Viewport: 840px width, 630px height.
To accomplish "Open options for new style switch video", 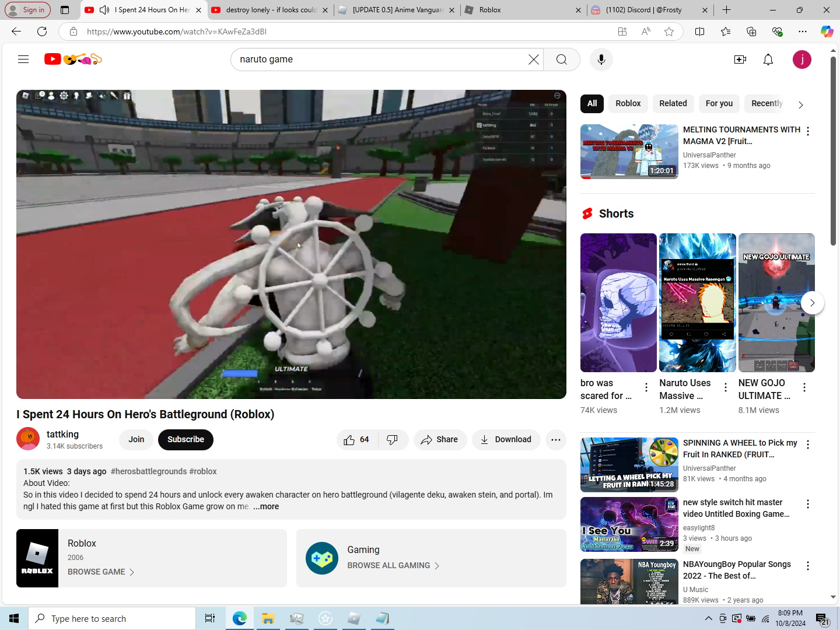I will 808,504.
